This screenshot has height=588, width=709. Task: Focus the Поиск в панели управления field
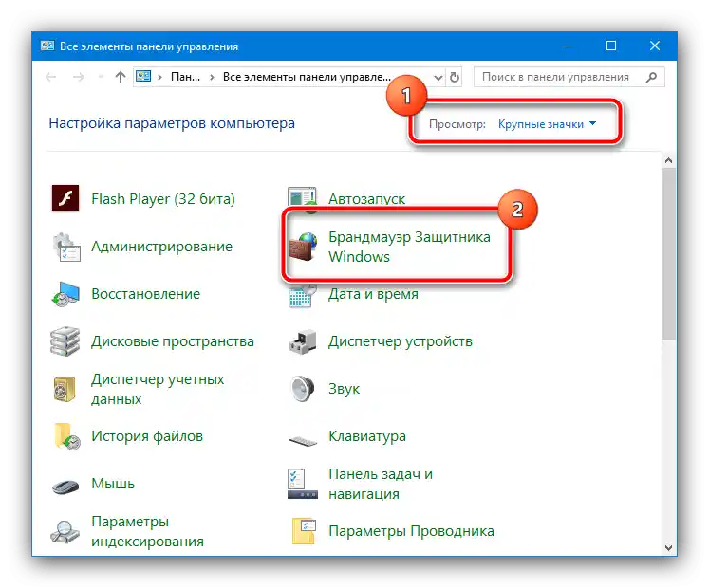(569, 77)
